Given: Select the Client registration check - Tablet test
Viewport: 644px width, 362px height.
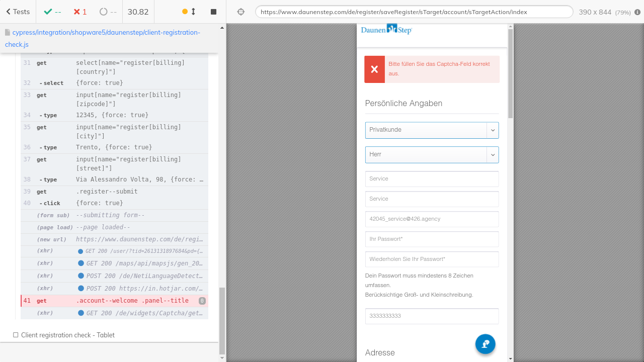Looking at the screenshot, I should tap(67, 335).
